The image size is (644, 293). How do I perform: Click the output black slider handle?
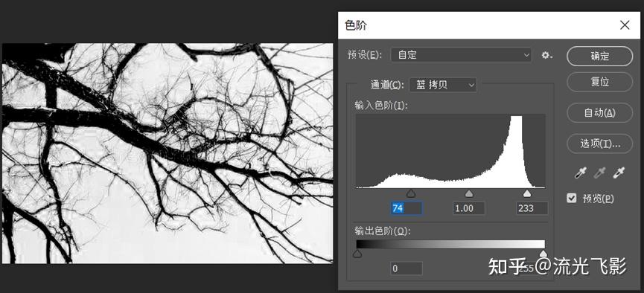357,254
